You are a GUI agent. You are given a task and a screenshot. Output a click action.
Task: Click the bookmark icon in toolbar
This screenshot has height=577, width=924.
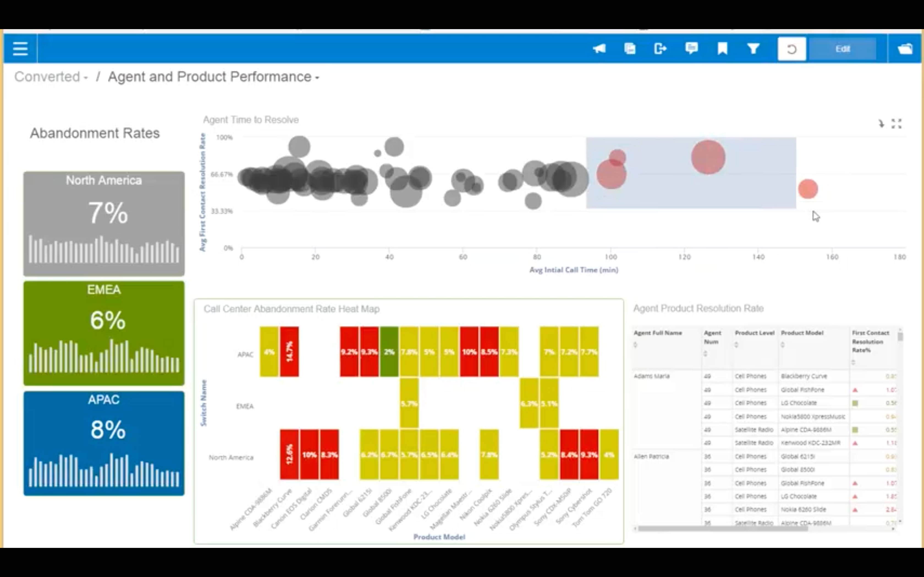[722, 49]
